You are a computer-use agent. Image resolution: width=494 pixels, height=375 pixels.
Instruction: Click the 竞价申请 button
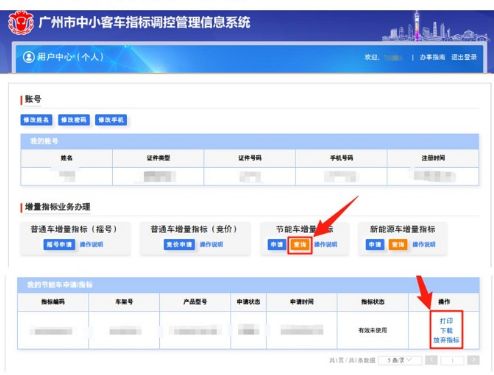(179, 245)
